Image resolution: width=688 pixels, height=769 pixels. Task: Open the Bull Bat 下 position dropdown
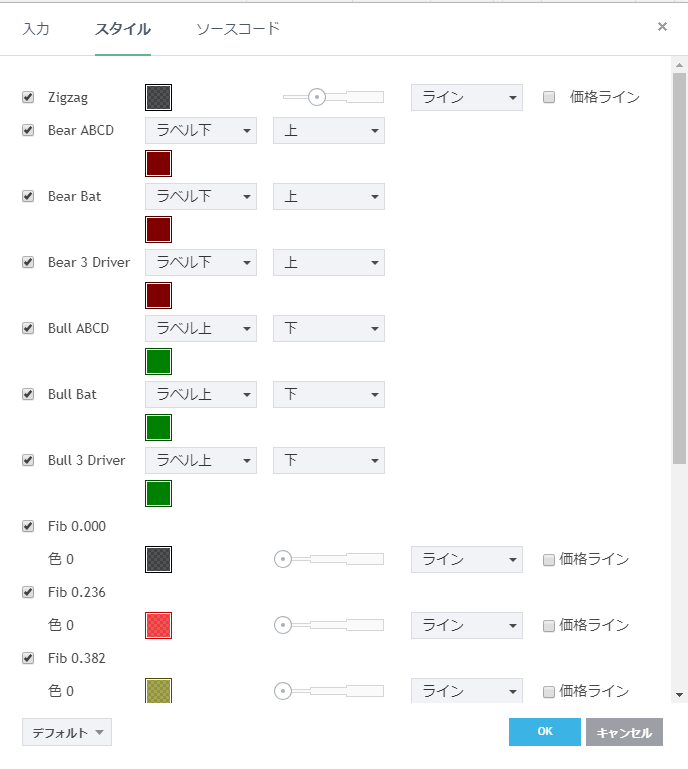(x=328, y=395)
